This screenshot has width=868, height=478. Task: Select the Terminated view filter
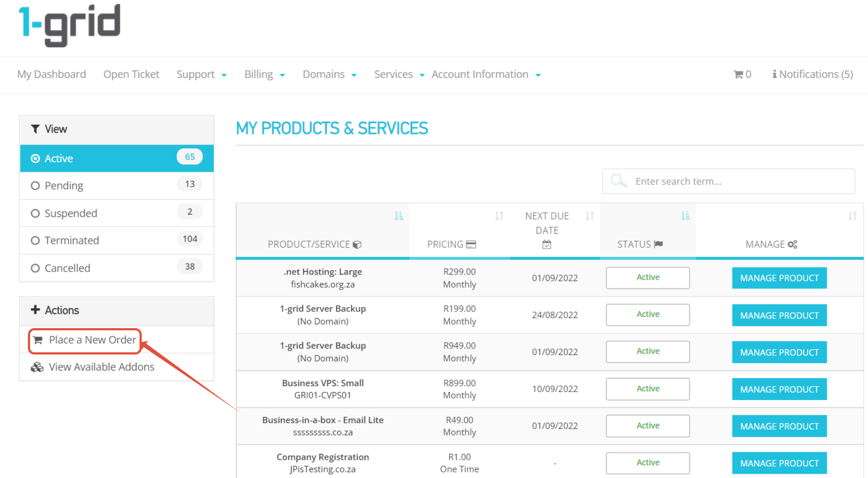[117, 241]
